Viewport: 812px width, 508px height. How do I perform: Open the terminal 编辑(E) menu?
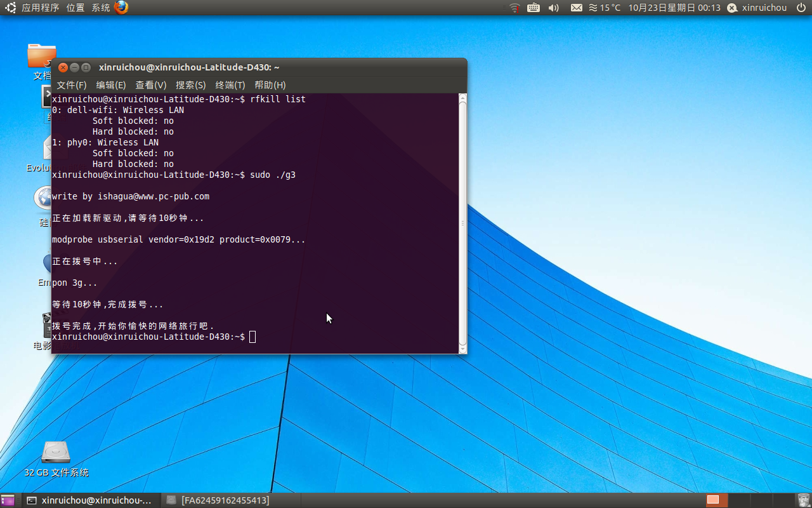coord(111,85)
